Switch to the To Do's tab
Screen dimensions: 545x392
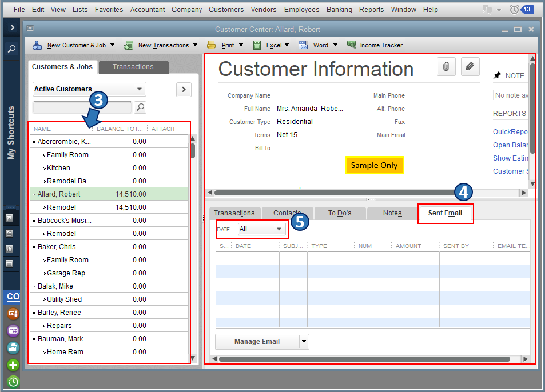340,213
